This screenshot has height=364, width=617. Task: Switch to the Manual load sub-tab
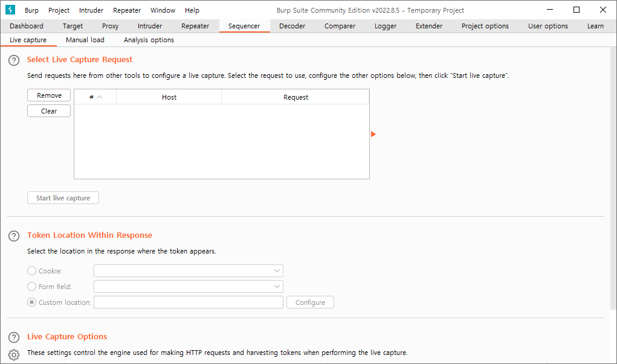[85, 40]
